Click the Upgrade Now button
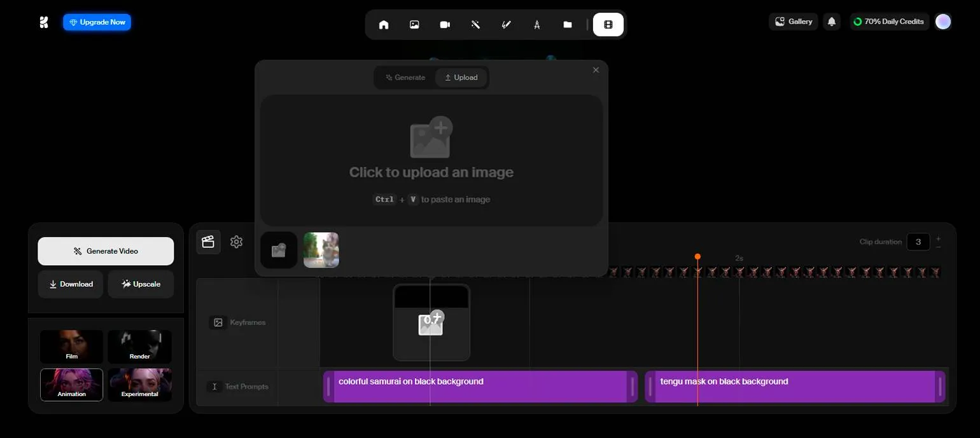980x438 pixels. [97, 22]
